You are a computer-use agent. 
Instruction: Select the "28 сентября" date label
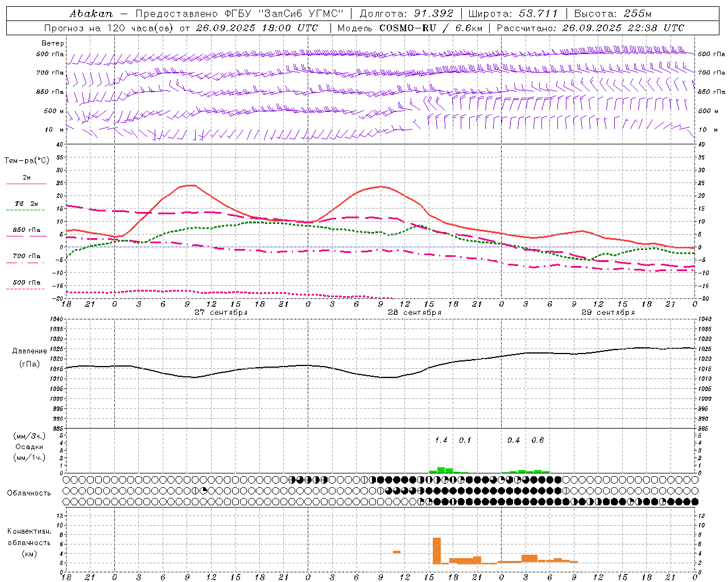click(415, 313)
